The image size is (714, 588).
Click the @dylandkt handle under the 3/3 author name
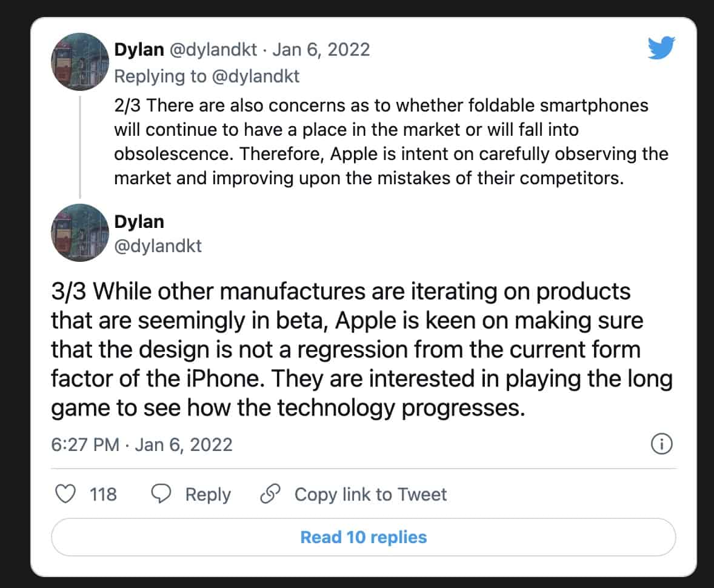(x=158, y=246)
